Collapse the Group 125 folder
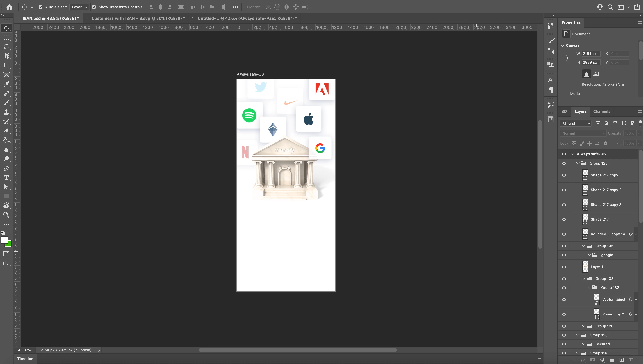This screenshot has width=643, height=364. coord(578,163)
